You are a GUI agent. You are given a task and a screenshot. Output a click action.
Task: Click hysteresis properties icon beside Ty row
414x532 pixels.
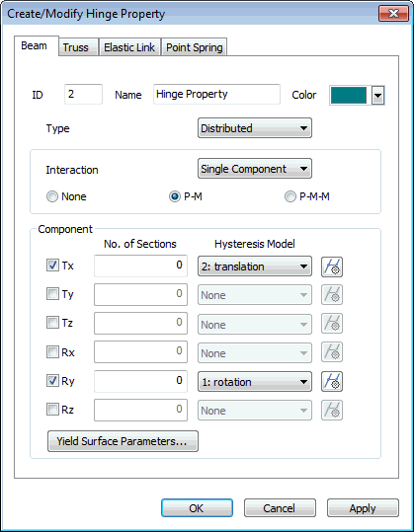[x=332, y=295]
